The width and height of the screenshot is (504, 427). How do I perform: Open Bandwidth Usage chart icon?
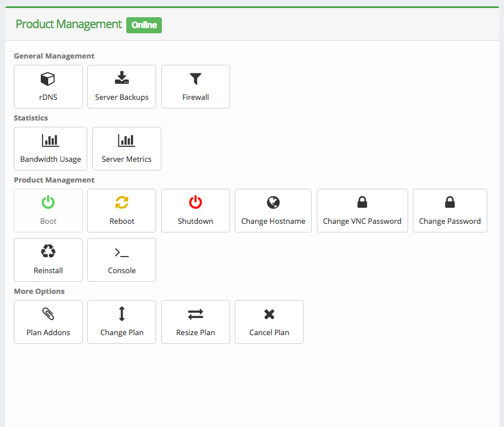(51, 141)
